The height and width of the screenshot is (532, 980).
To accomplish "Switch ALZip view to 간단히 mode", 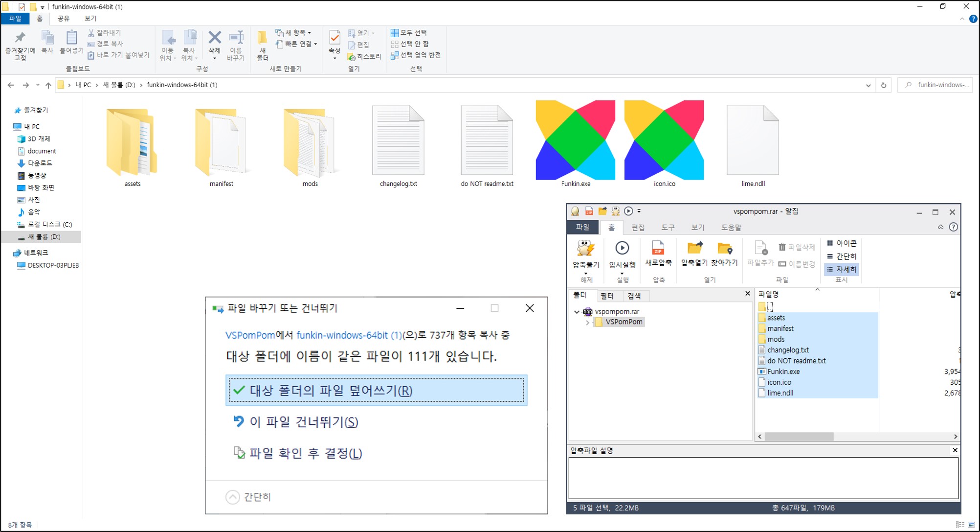I will pos(841,256).
